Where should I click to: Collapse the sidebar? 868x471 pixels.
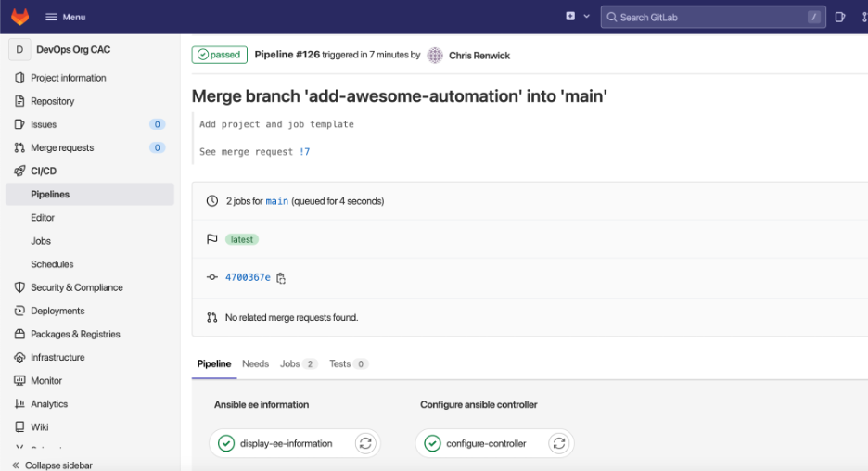click(54, 465)
